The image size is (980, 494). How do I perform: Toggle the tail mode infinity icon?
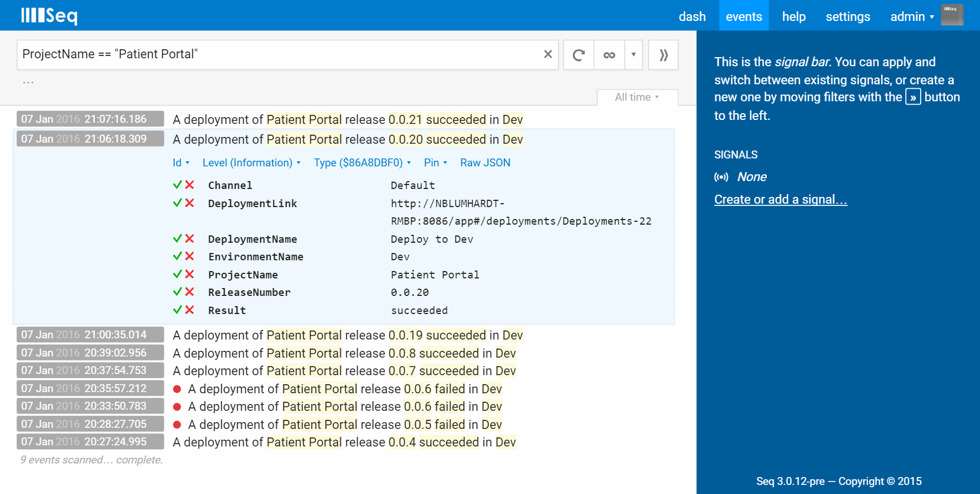[609, 55]
